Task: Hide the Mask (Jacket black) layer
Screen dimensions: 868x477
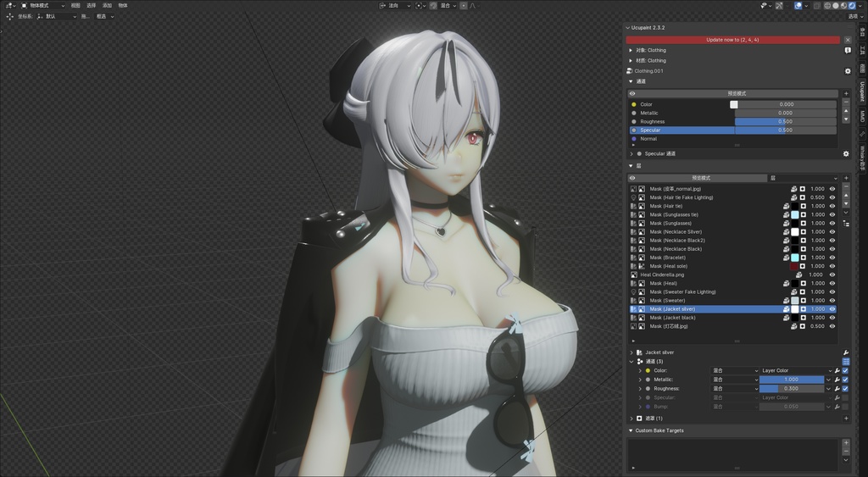Action: pyautogui.click(x=832, y=318)
